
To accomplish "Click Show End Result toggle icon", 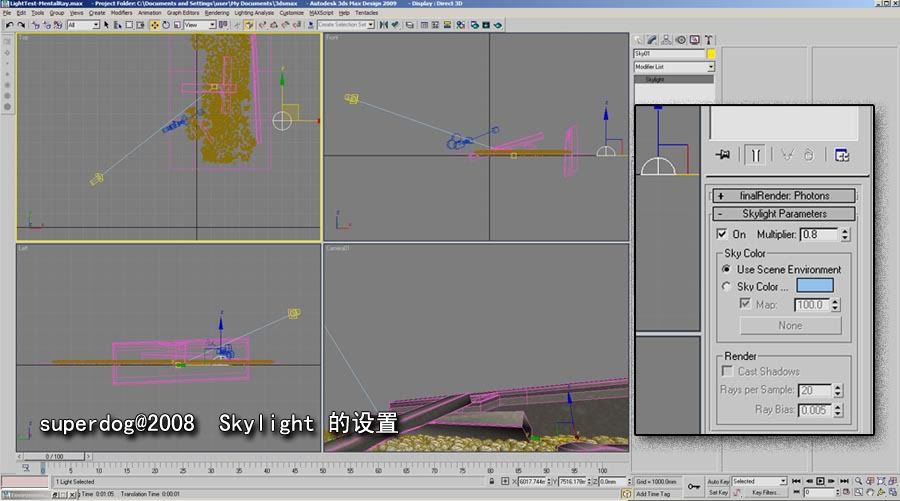I will (x=757, y=155).
